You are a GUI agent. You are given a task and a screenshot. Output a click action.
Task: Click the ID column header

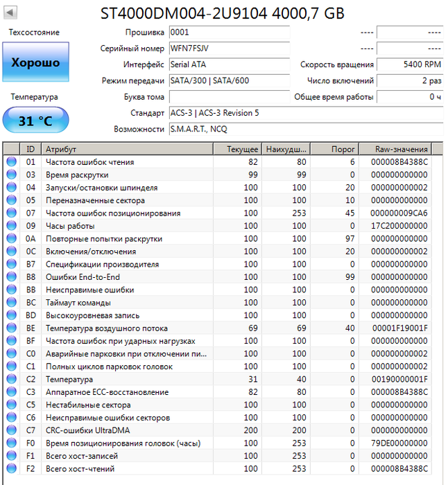pos(31,149)
